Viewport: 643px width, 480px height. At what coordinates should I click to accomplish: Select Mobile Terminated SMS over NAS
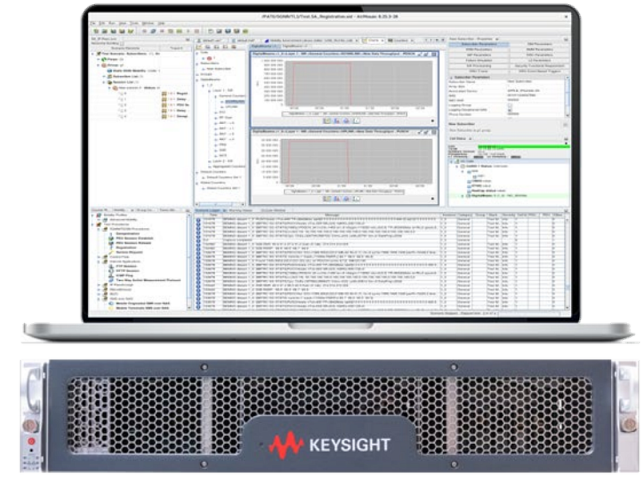(142, 308)
